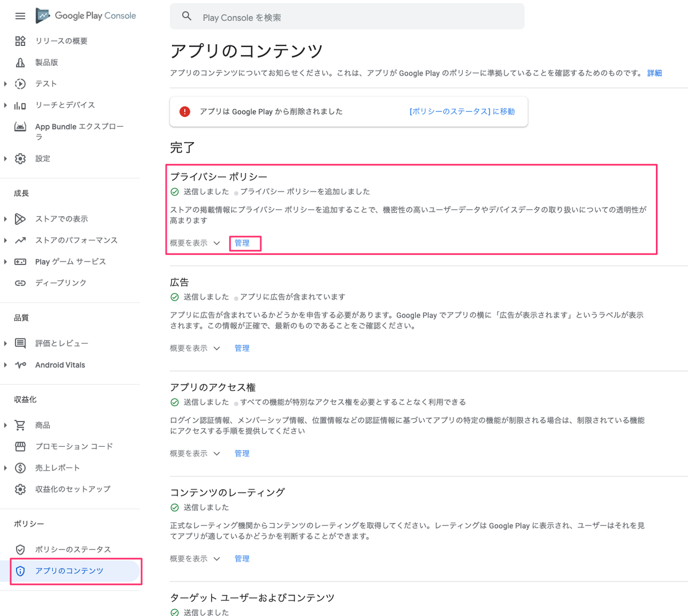Click the 評価とレビュー comment icon
The image size is (688, 616).
click(x=20, y=343)
